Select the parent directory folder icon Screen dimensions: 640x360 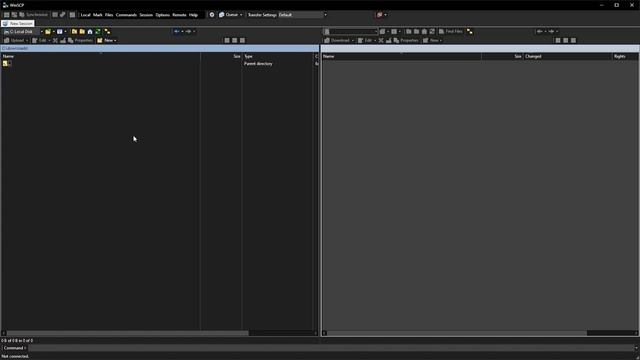[x=6, y=64]
